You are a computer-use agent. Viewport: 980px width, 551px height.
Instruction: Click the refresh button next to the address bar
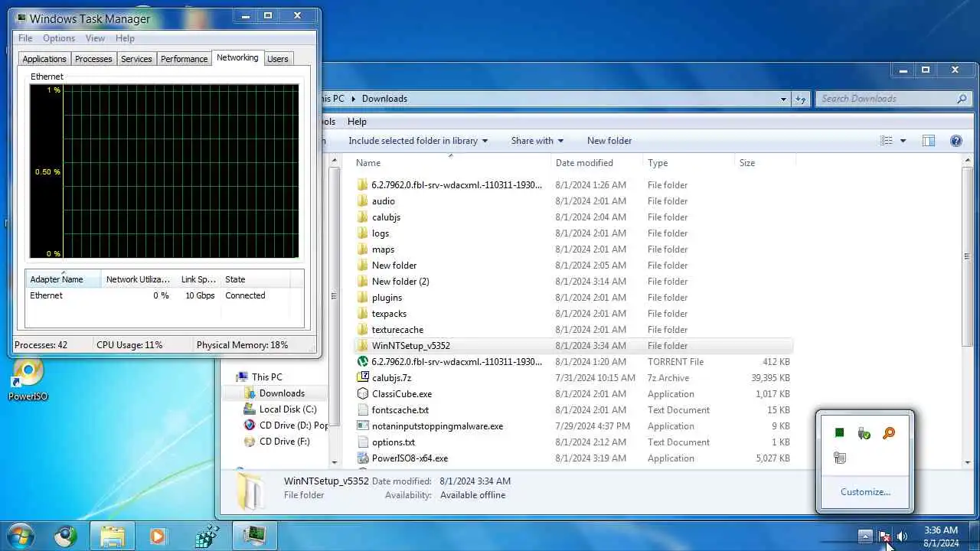click(x=801, y=99)
